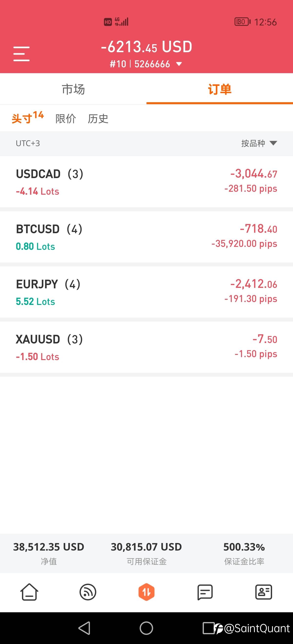Select the 订单 tab
The height and width of the screenshot is (644, 293).
(x=220, y=89)
